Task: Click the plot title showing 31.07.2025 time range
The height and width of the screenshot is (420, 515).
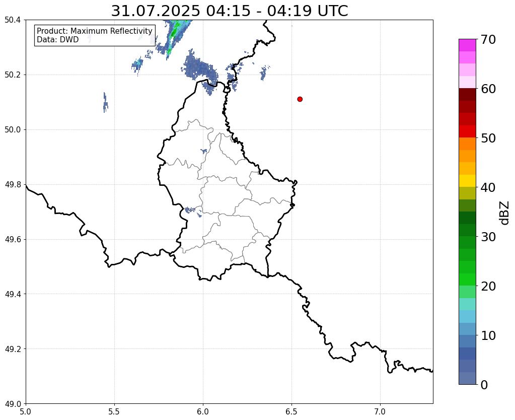Action: (229, 11)
